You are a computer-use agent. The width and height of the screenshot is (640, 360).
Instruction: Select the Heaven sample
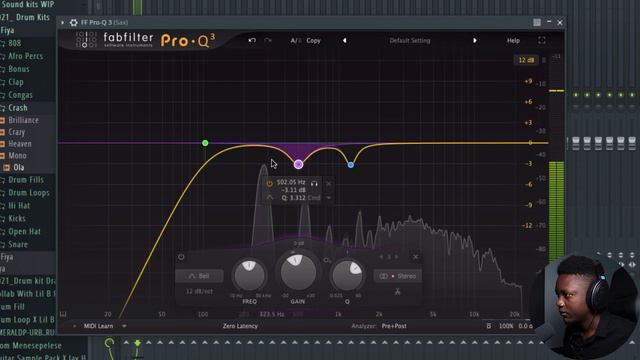pos(20,144)
